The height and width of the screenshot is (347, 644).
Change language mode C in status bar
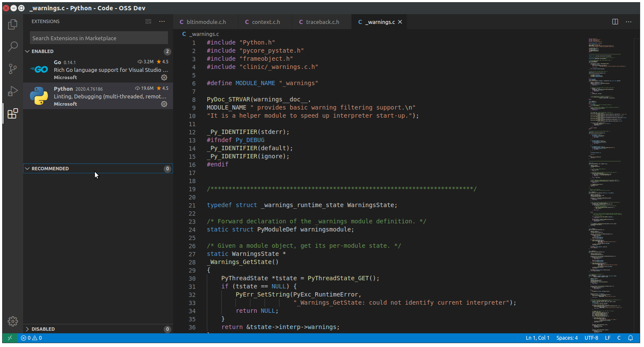coord(619,338)
